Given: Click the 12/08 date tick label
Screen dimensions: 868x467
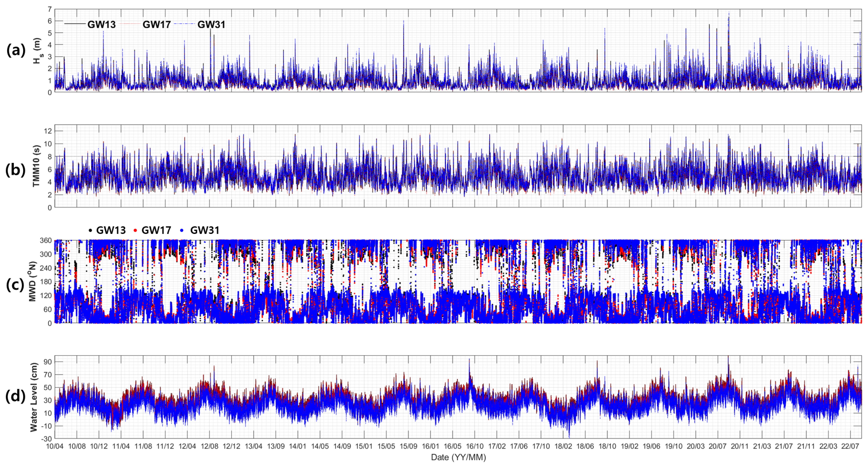Looking at the screenshot, I should click(x=210, y=446).
